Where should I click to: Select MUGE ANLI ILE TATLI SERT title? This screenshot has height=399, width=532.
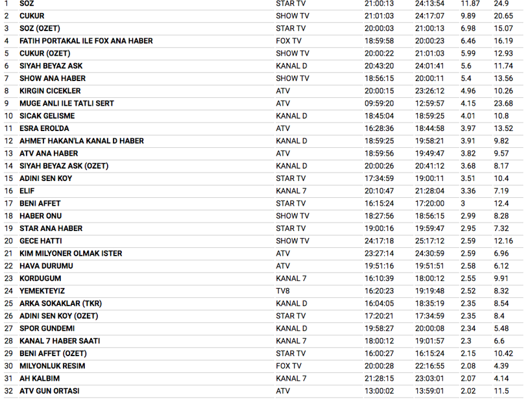66,103
